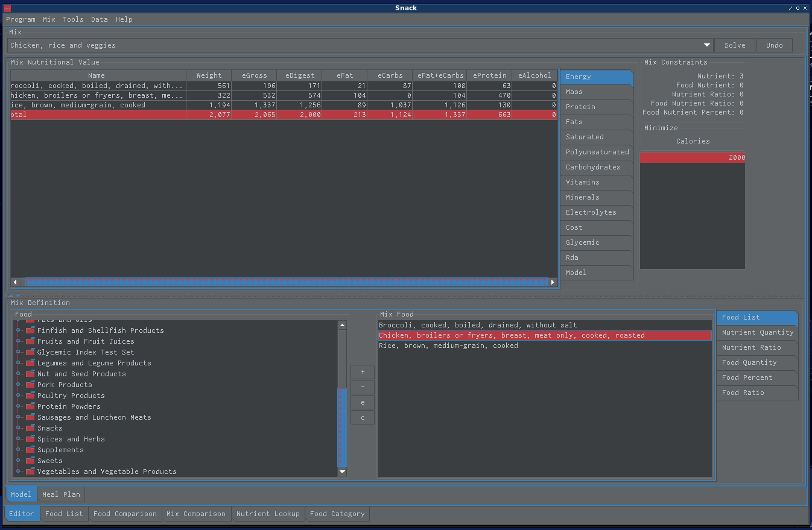Click Vegetables and Vegetable Products folder icon
Screen dimensions: 812x530
pos(30,472)
